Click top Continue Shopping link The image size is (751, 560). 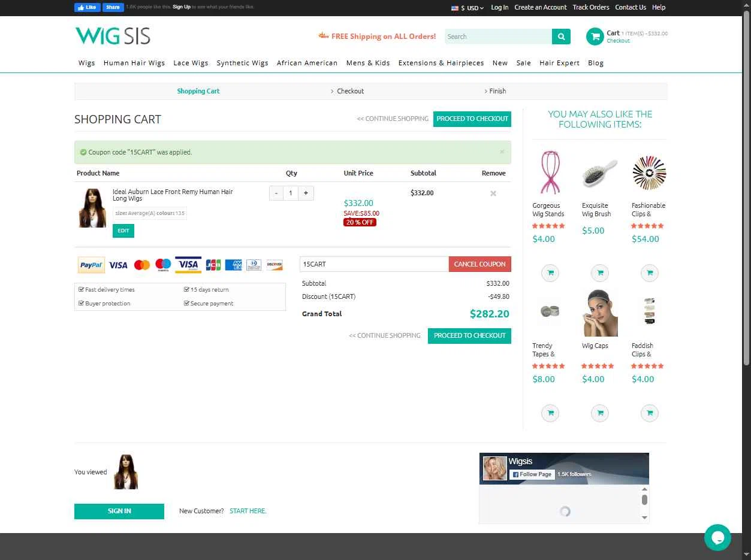click(x=393, y=119)
